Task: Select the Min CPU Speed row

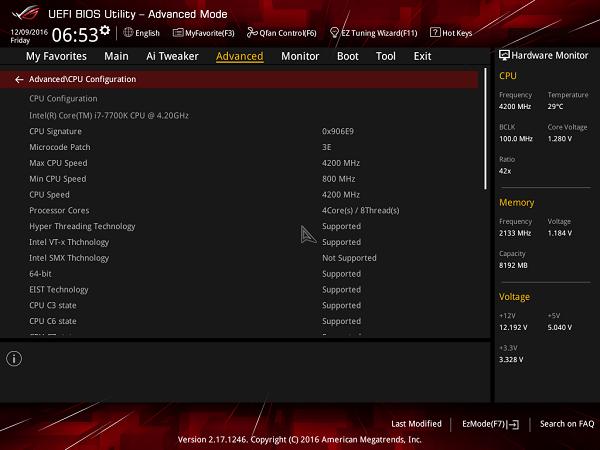Action: 239,179
